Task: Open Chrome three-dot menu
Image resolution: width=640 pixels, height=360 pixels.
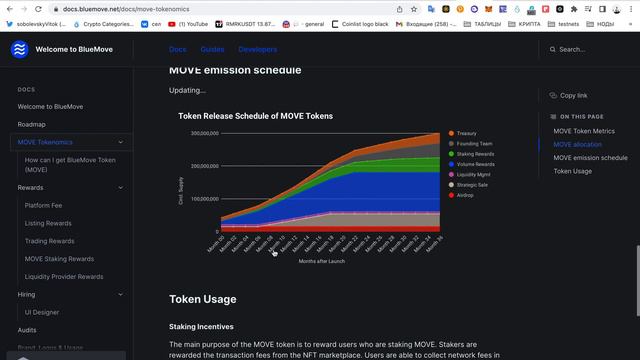Action: (631, 9)
